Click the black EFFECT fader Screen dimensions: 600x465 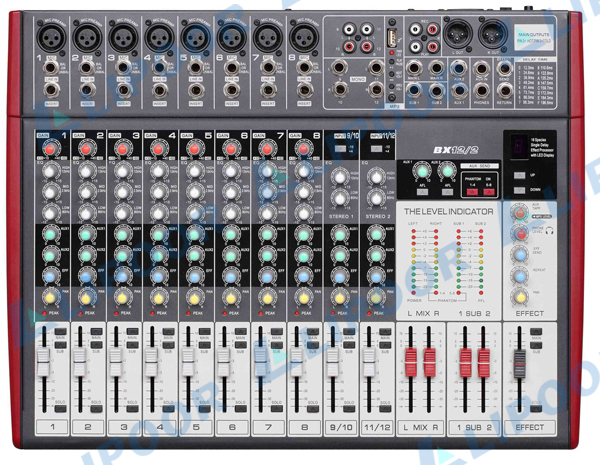click(x=519, y=364)
